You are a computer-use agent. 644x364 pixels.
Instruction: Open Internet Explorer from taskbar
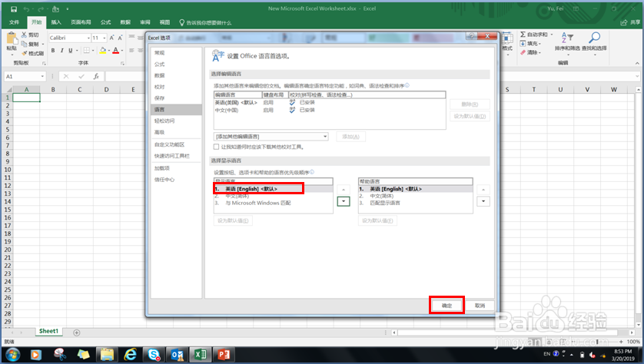[x=131, y=355]
